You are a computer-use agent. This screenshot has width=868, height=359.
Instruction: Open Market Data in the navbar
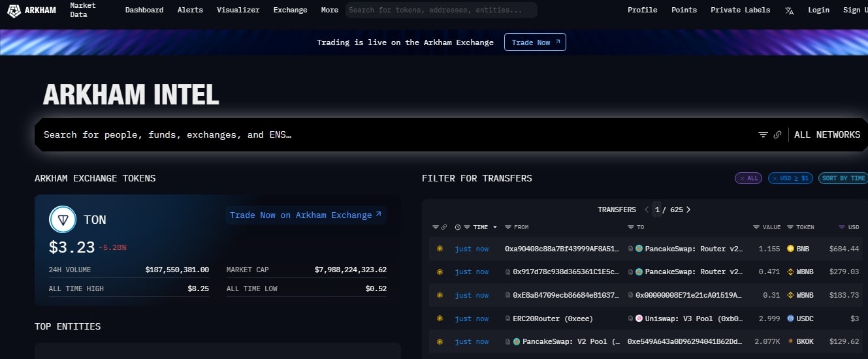[x=83, y=10]
